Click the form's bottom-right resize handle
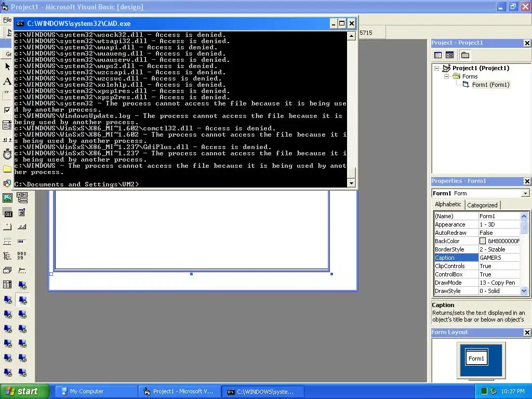Image resolution: width=532 pixels, height=399 pixels. pyautogui.click(x=331, y=274)
